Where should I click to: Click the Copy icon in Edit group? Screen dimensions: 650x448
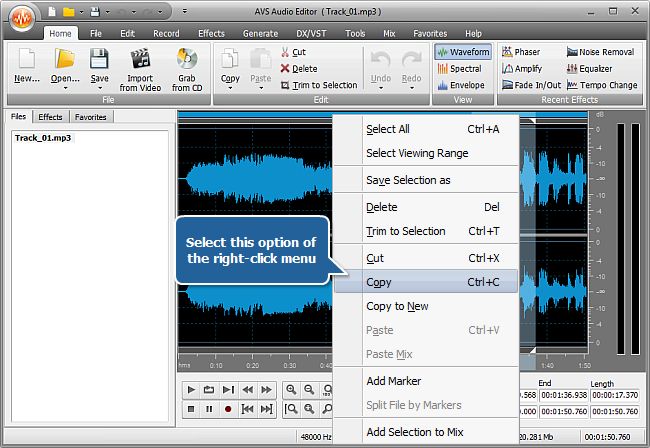click(x=230, y=58)
